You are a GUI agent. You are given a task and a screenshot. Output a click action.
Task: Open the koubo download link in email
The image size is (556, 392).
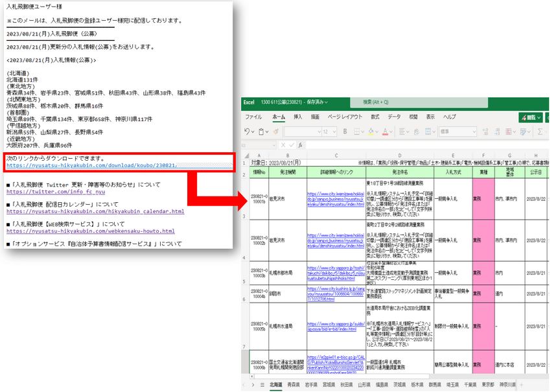pos(91,166)
